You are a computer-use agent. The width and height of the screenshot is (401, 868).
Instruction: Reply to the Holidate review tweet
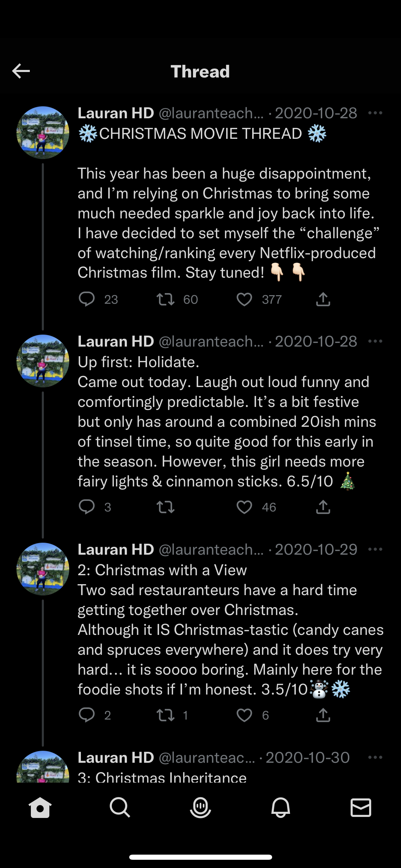point(87,507)
